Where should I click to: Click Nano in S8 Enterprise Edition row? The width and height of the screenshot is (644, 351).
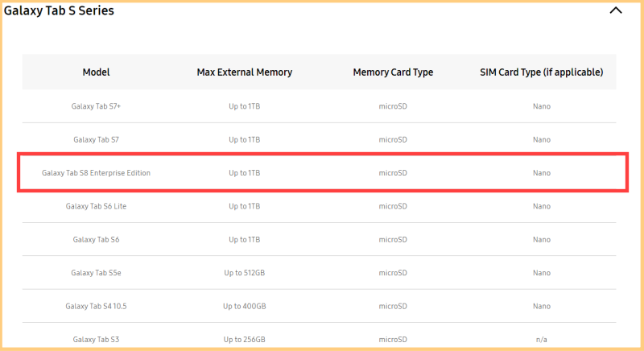pyautogui.click(x=542, y=173)
